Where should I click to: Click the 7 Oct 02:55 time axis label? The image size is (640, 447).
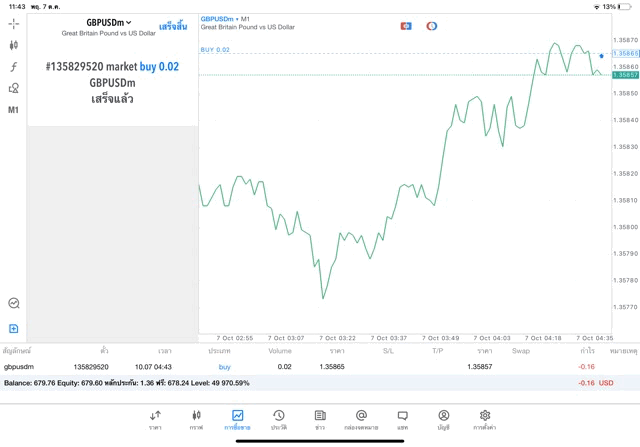coord(235,338)
